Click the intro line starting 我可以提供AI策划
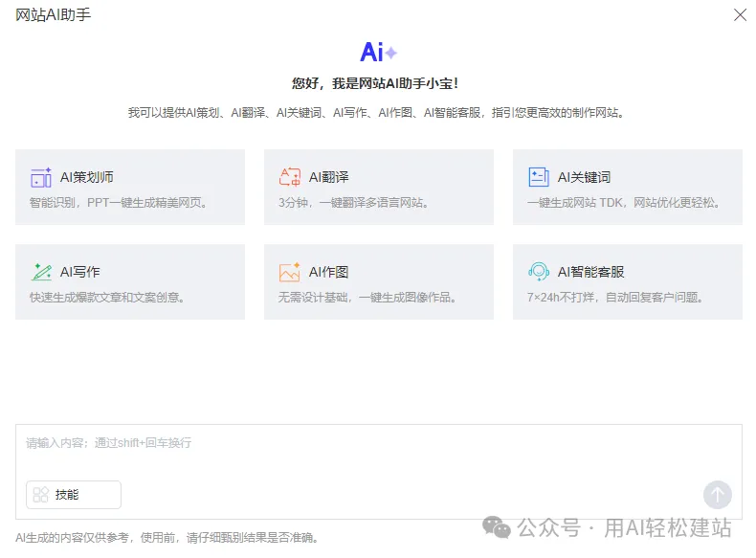The width and height of the screenshot is (756, 558). (x=376, y=113)
